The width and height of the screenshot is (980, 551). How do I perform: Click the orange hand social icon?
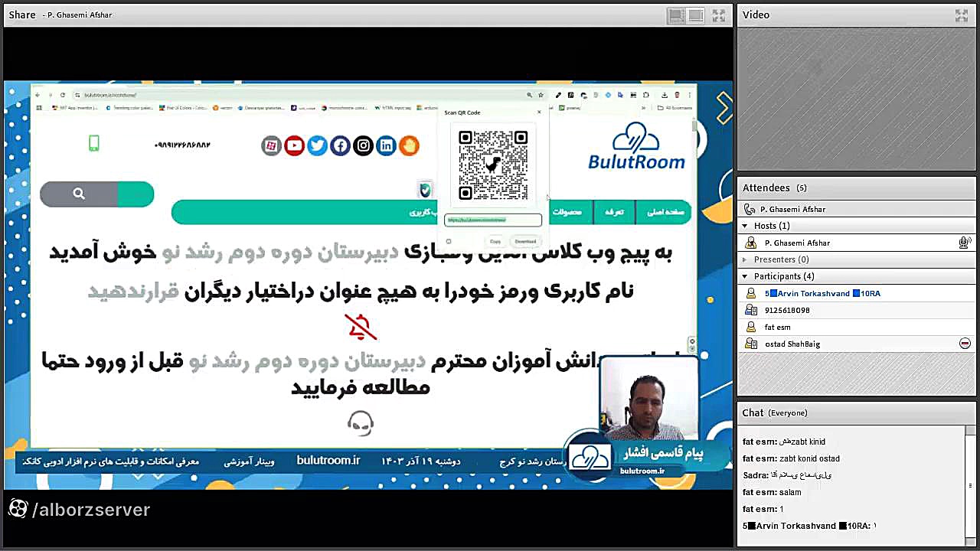[409, 145]
